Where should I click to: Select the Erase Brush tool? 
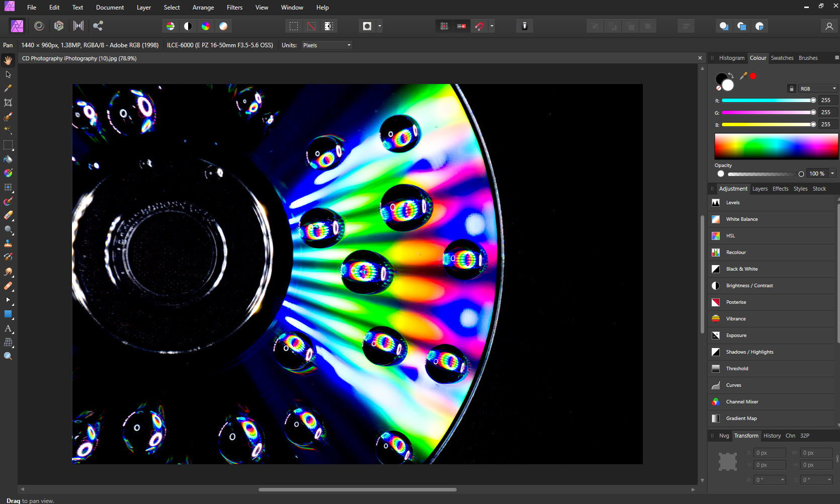pyautogui.click(x=8, y=215)
